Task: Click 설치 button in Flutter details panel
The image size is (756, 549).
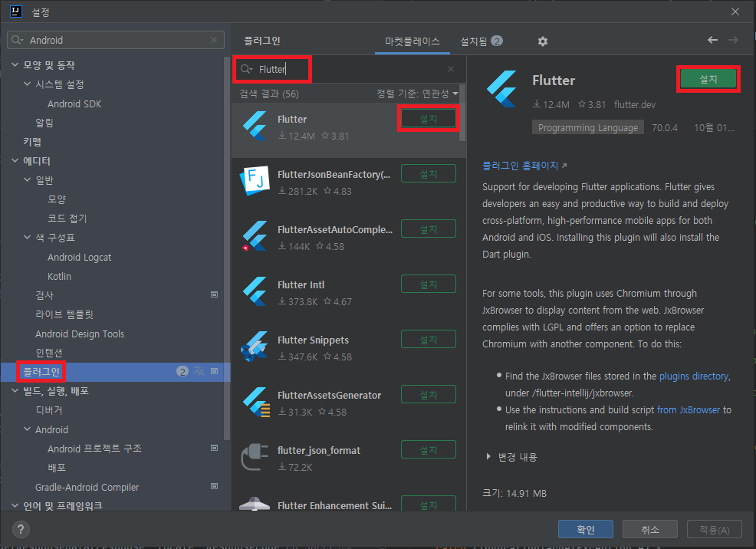Action: point(708,79)
